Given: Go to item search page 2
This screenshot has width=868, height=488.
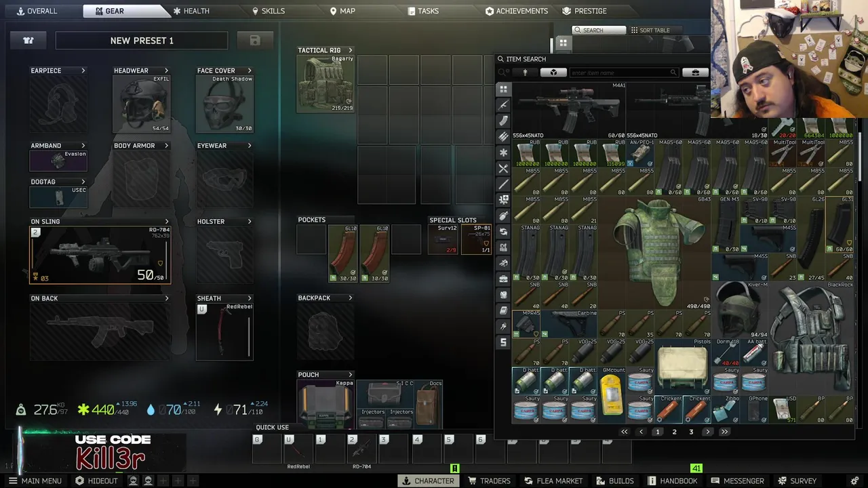Looking at the screenshot, I should pos(674,432).
